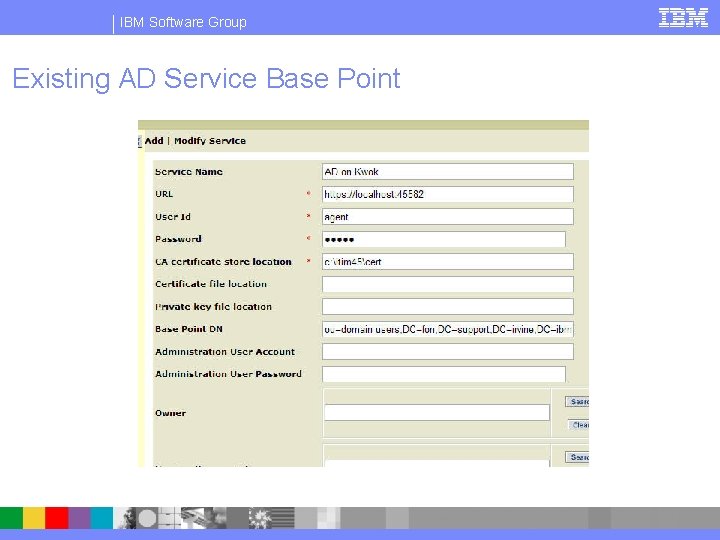
Task: Click the CA certificate store location field
Action: (448, 262)
